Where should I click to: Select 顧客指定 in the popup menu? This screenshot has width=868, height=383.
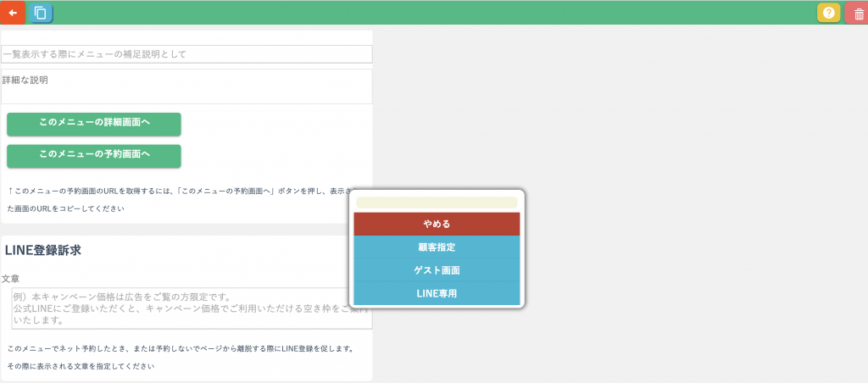(437, 247)
